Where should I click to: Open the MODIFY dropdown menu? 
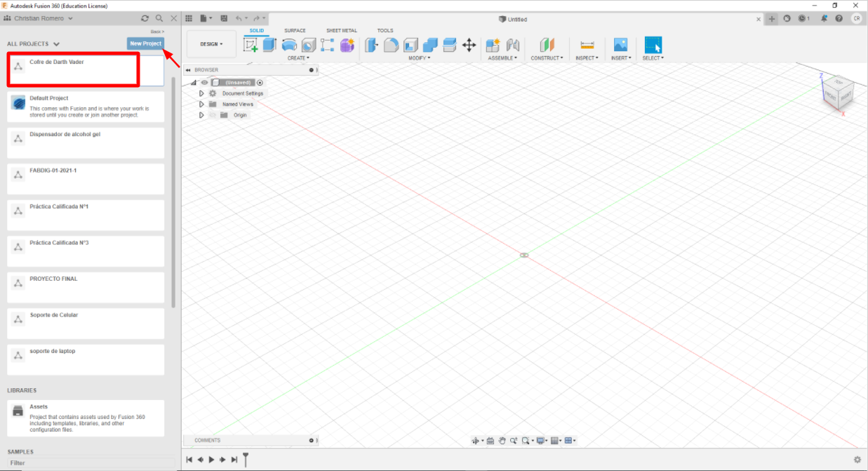pyautogui.click(x=420, y=58)
